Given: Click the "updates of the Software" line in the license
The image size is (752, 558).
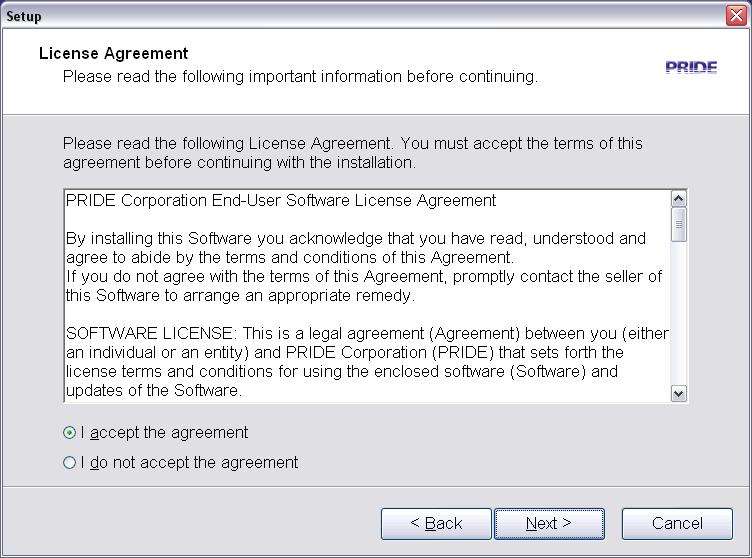Looking at the screenshot, I should coord(154,390).
